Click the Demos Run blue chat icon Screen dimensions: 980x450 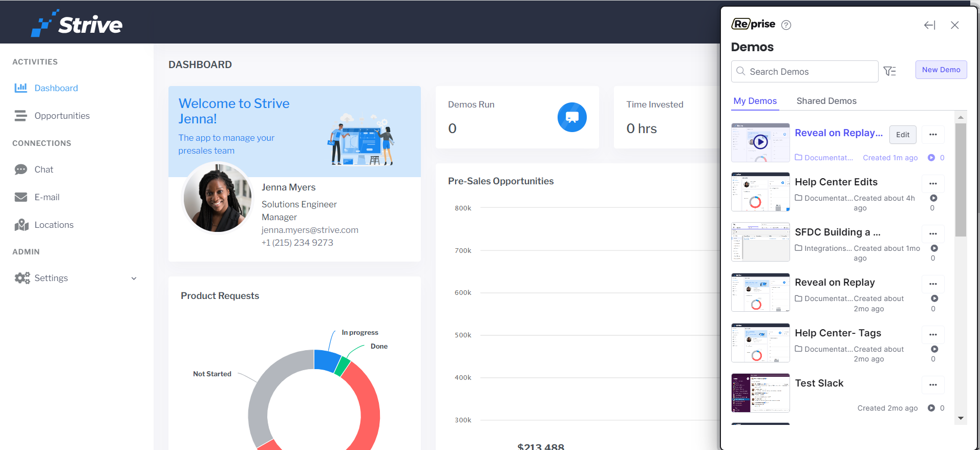click(572, 117)
